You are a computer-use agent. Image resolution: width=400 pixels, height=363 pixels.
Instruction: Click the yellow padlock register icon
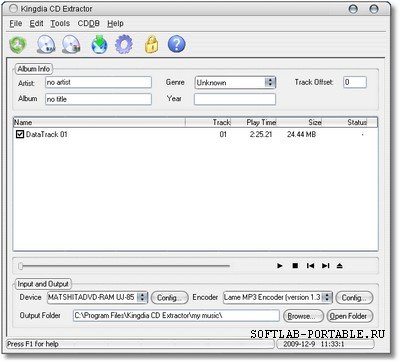pyautogui.click(x=151, y=45)
